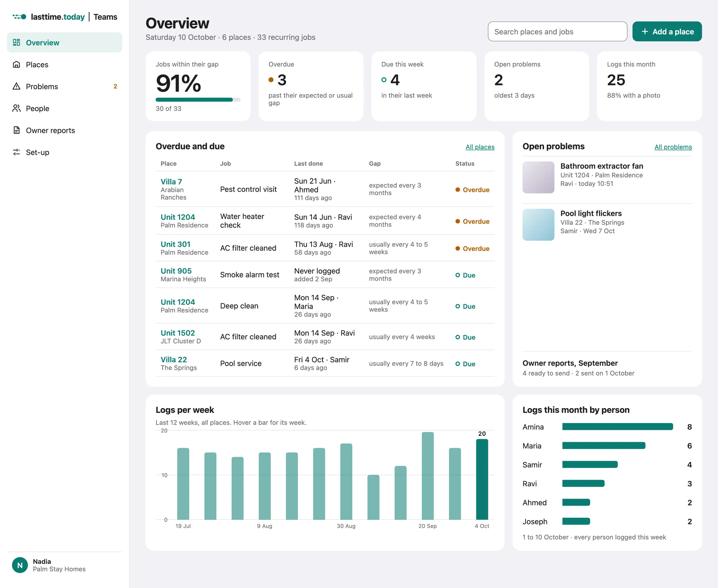718x588 pixels.
Task: Click Overdue status for Water heater check
Action: (x=472, y=222)
